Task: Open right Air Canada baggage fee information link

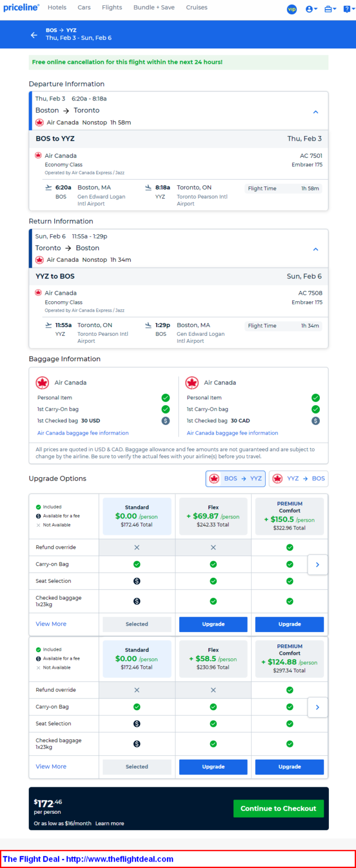Action: [232, 433]
